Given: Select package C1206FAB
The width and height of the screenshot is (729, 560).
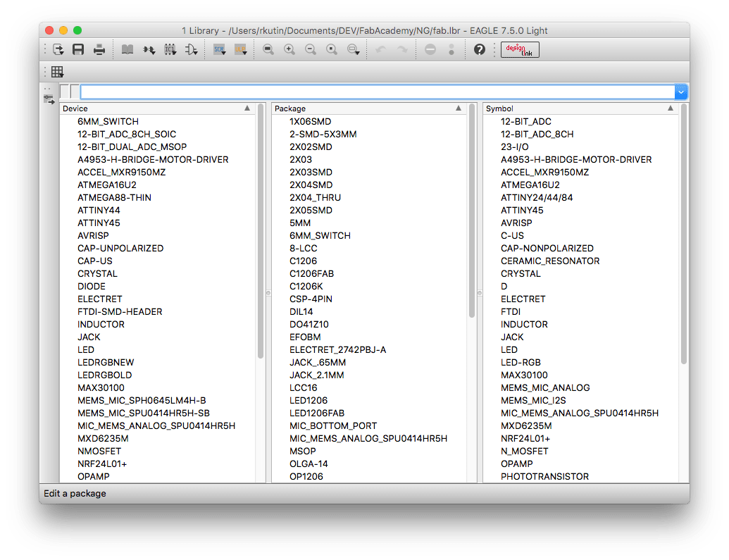Looking at the screenshot, I should pos(311,273).
